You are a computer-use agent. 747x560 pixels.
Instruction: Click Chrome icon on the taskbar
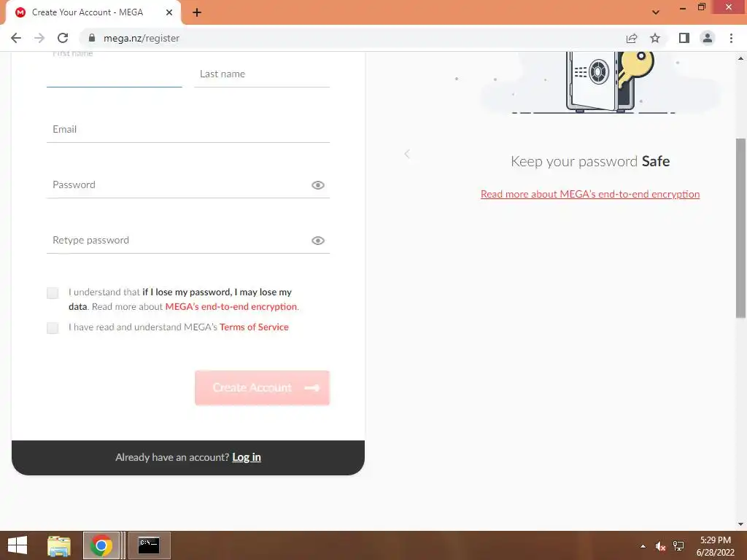point(101,545)
